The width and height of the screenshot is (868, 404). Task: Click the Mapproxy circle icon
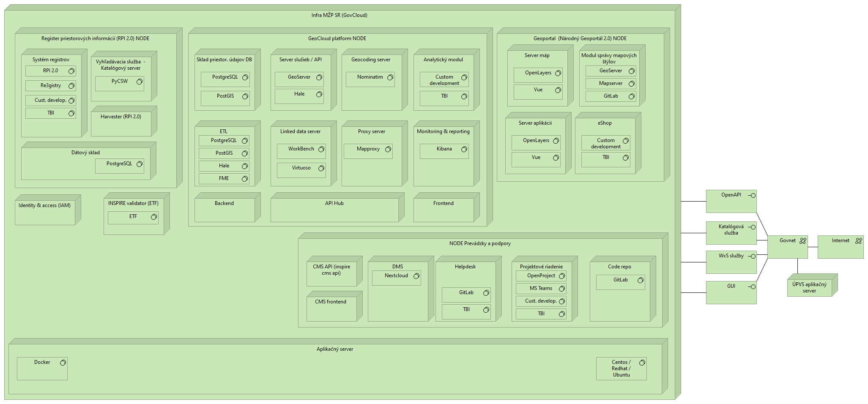coord(388,149)
